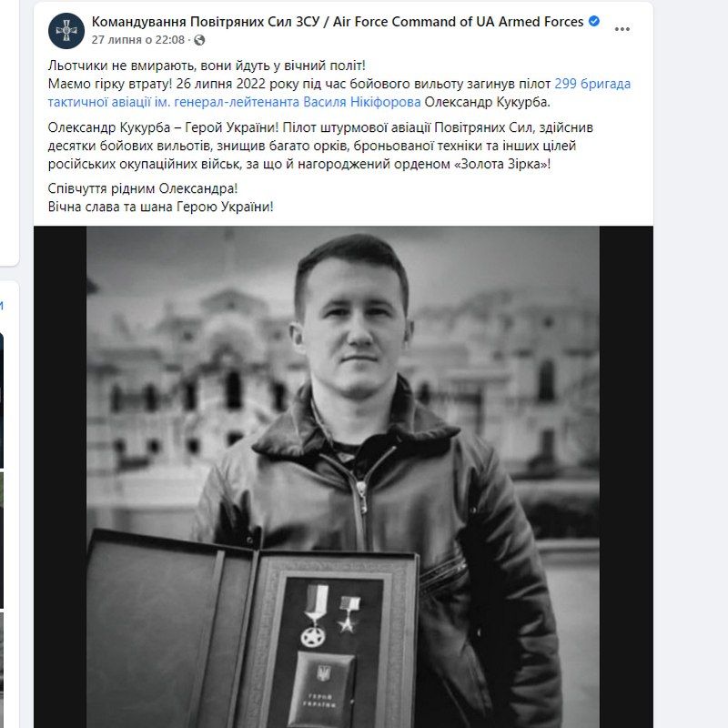Open the Air Force Command profile avatar
Image resolution: width=728 pixels, height=728 pixels.
pos(66,31)
